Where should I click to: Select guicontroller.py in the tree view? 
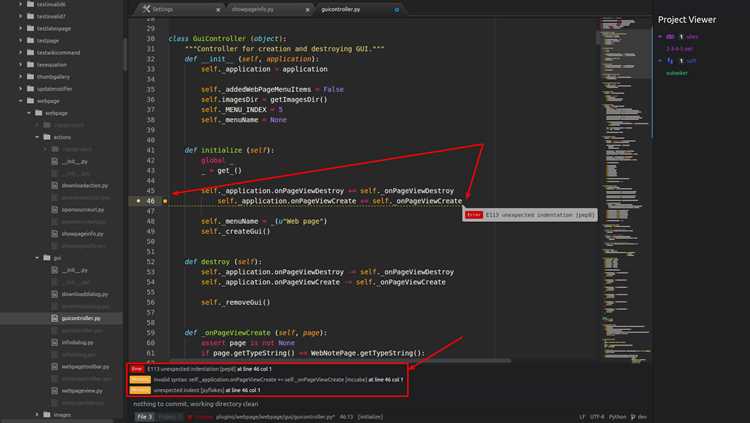81,318
